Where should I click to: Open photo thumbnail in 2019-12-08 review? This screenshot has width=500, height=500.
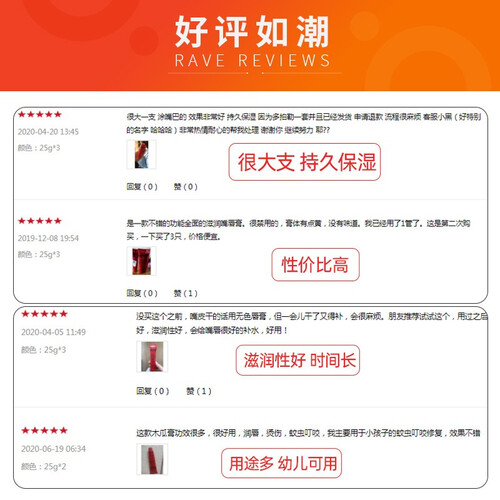pos(141,261)
